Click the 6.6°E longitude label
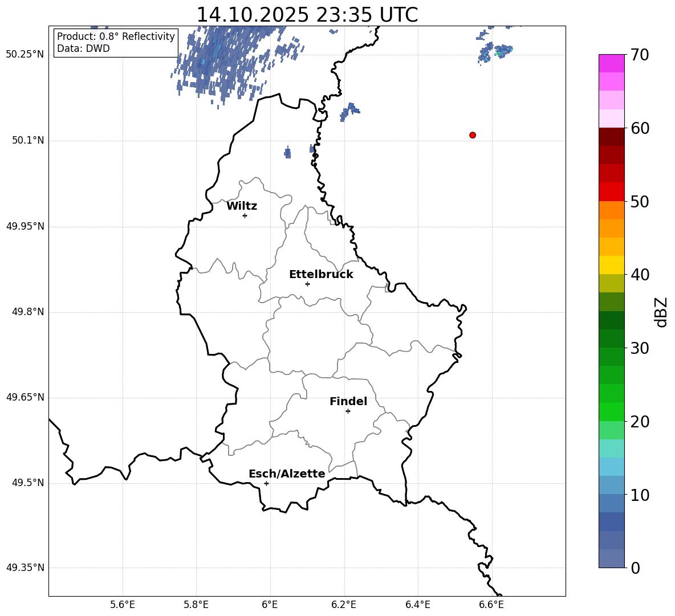The height and width of the screenshot is (616, 675). click(x=491, y=605)
